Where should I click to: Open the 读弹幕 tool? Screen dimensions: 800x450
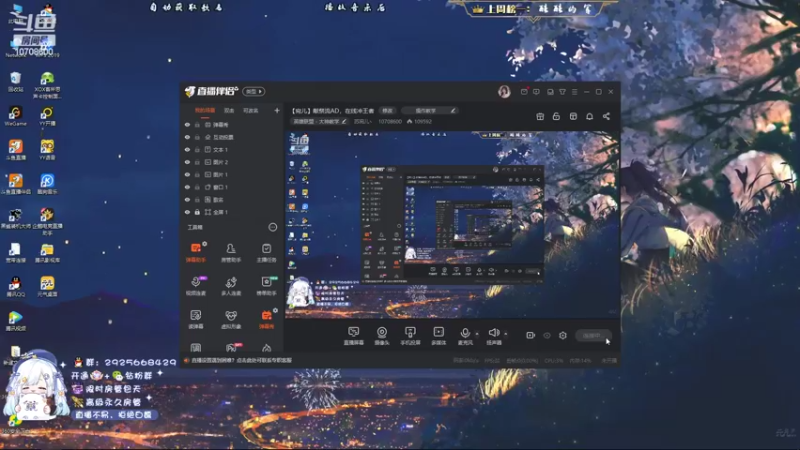click(x=195, y=319)
